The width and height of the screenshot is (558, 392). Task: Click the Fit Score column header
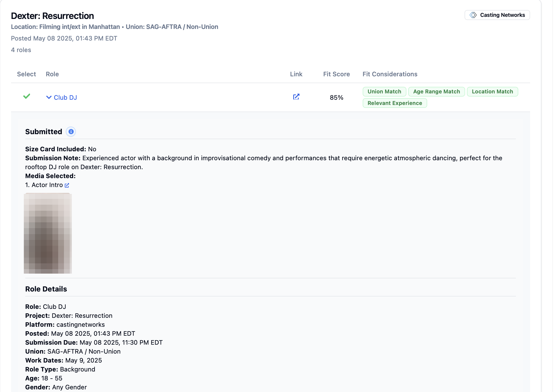click(x=336, y=74)
